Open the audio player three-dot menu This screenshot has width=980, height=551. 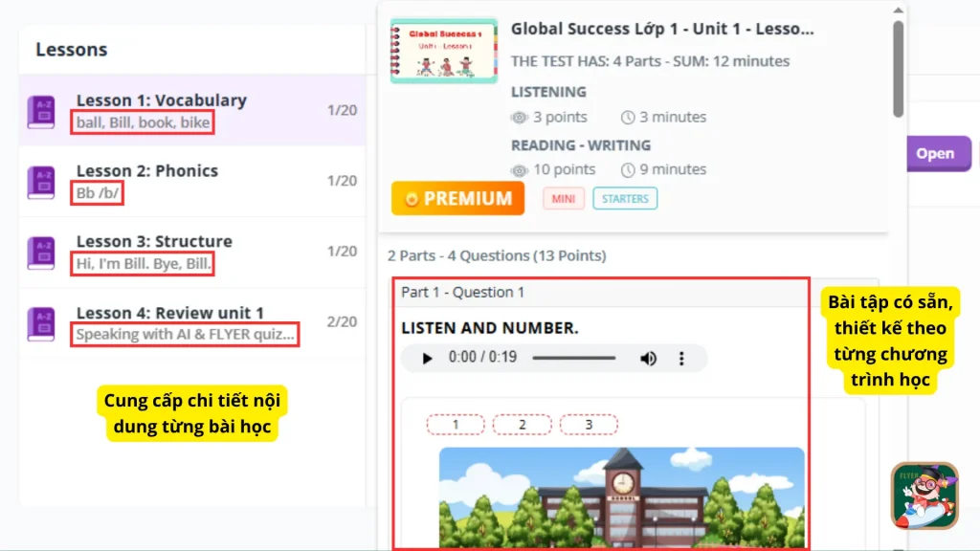point(681,358)
